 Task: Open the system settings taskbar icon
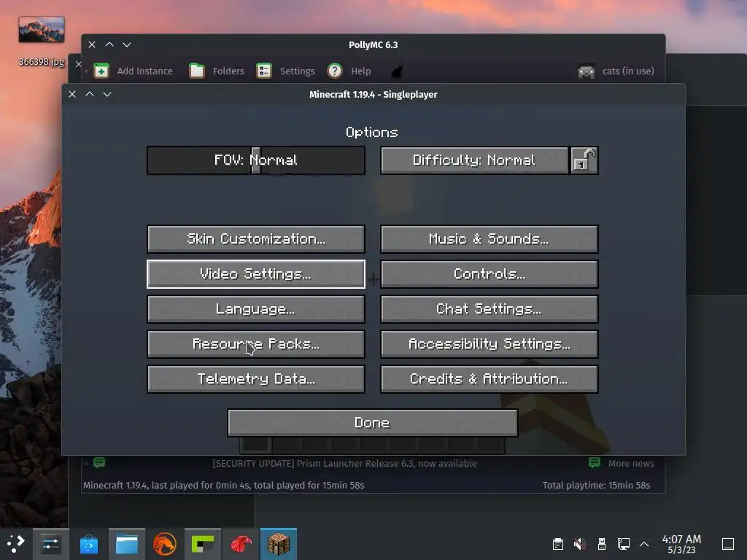[50, 544]
